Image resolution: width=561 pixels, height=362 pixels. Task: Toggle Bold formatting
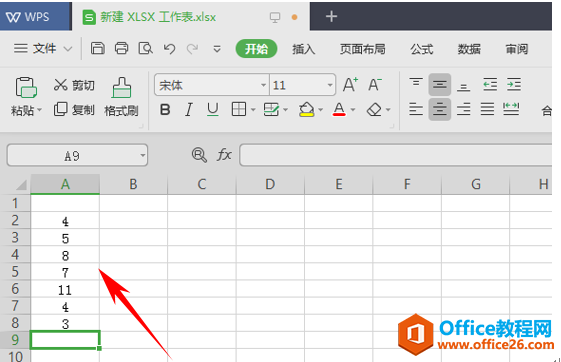click(x=165, y=109)
